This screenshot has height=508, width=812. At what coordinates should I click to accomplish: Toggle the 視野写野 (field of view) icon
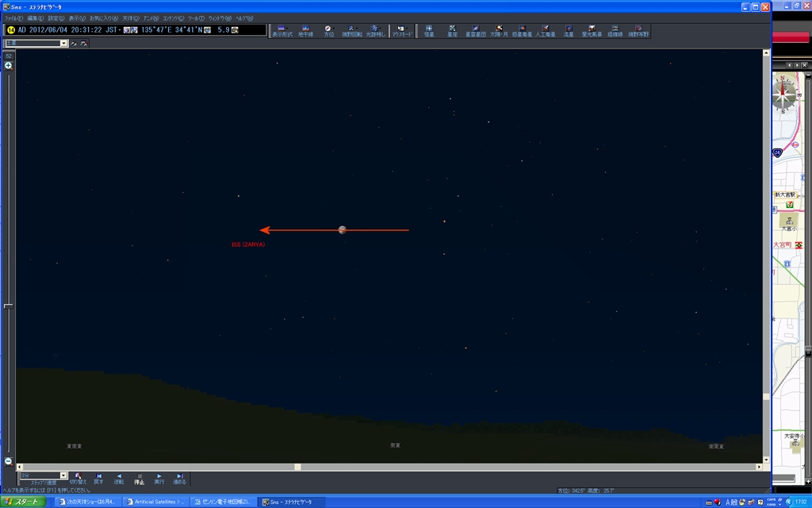click(638, 30)
